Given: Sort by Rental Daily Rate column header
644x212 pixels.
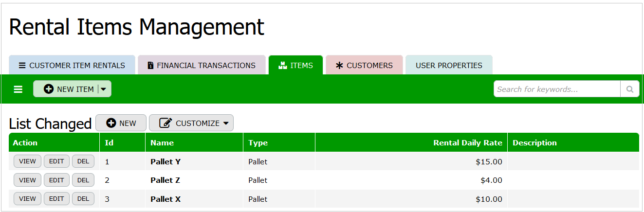Looking at the screenshot, I should (467, 143).
